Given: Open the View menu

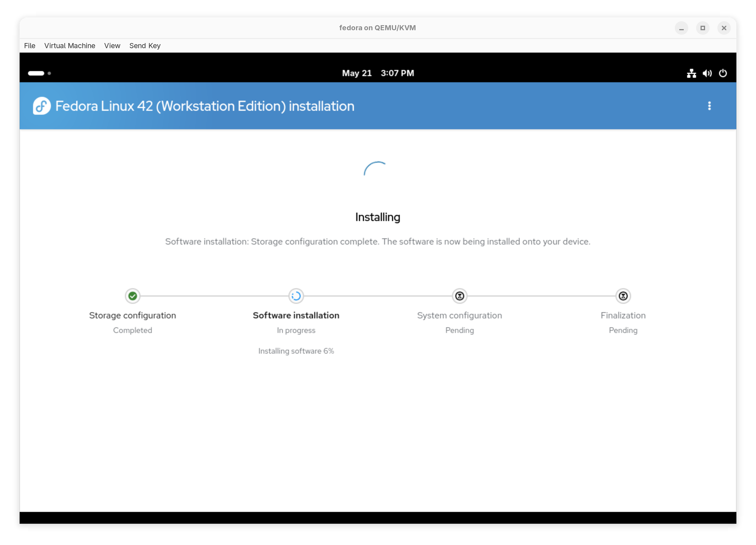Looking at the screenshot, I should click(112, 46).
